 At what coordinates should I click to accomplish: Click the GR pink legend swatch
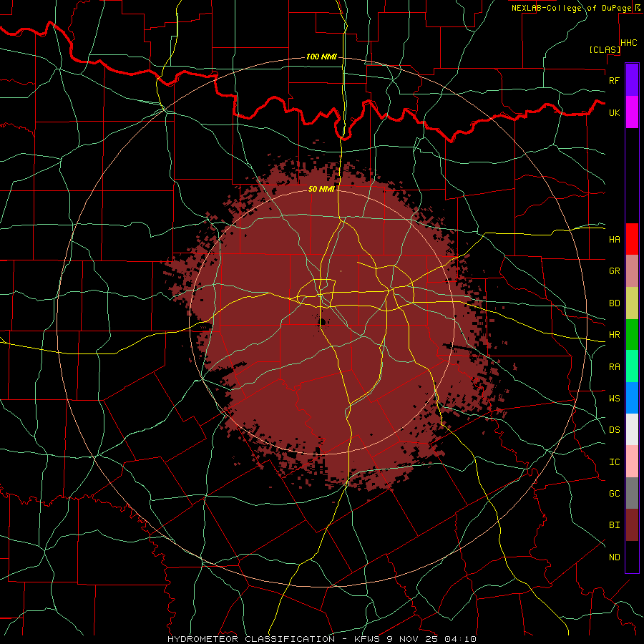(632, 270)
